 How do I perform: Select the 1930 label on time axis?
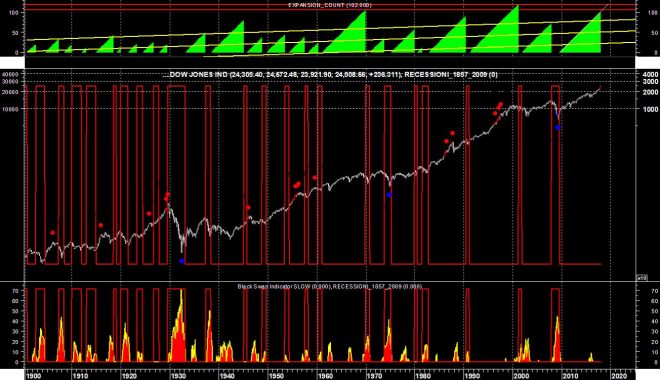click(178, 376)
